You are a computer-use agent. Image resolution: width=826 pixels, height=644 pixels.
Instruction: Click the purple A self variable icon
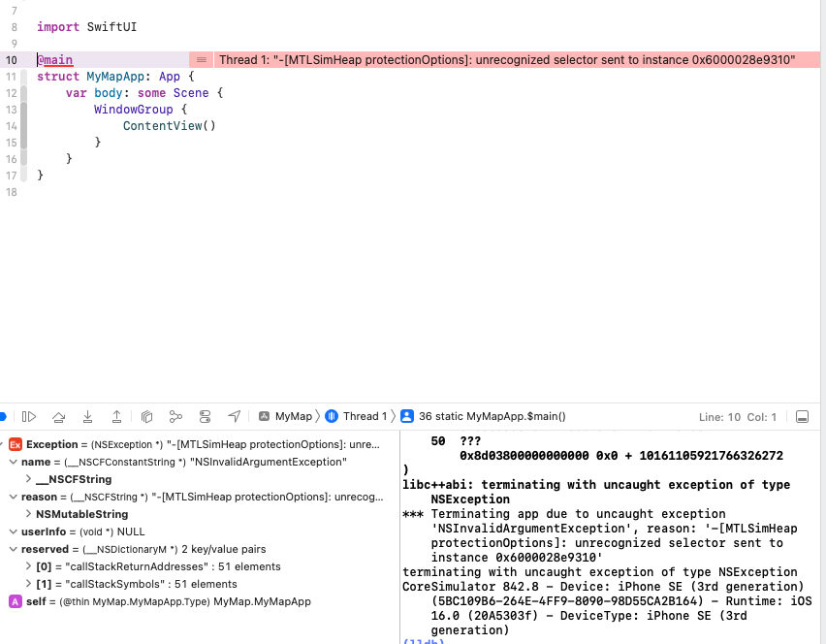click(x=16, y=601)
